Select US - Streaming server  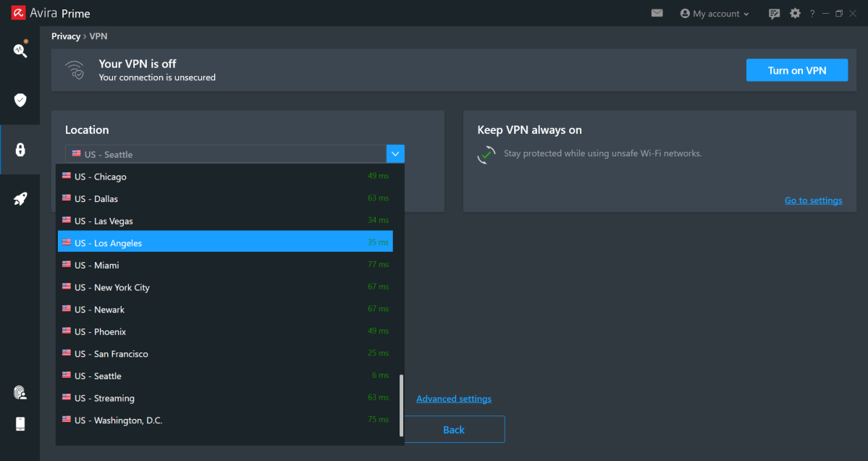(x=225, y=397)
